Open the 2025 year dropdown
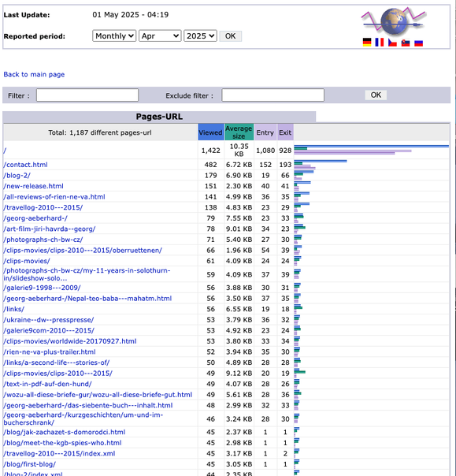The width and height of the screenshot is (456, 476). 200,35
